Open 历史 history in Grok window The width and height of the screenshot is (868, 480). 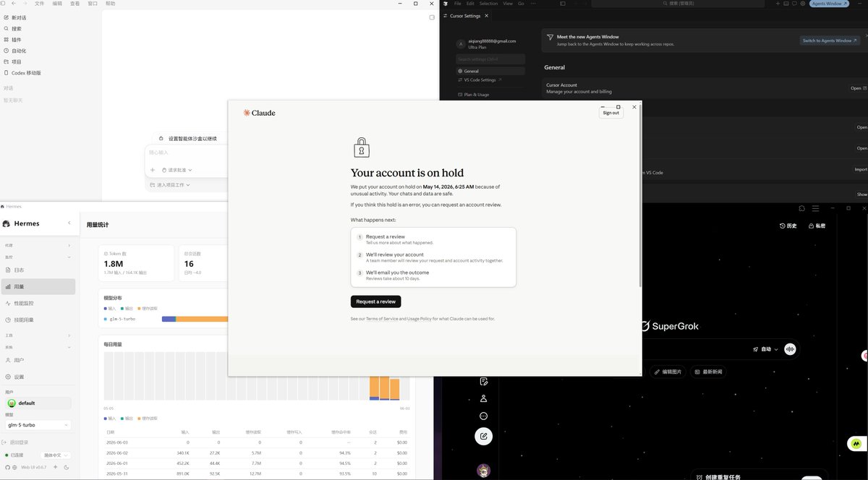[788, 226]
